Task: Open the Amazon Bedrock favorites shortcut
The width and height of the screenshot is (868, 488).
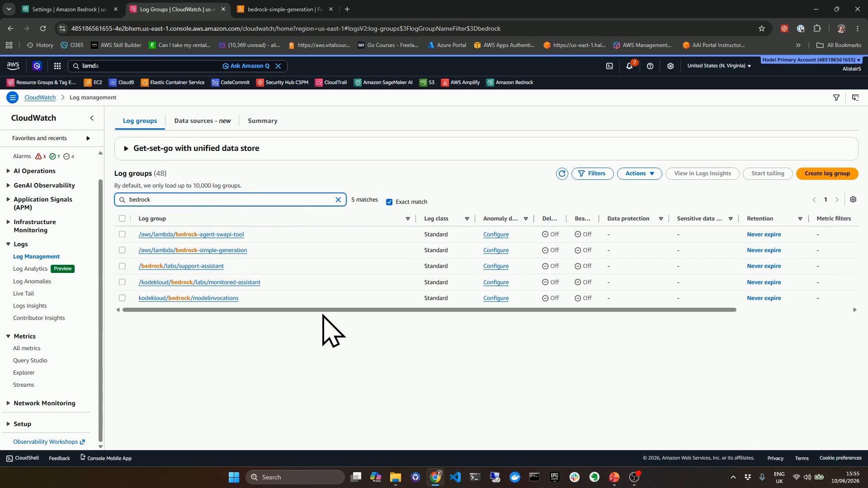Action: (x=509, y=83)
